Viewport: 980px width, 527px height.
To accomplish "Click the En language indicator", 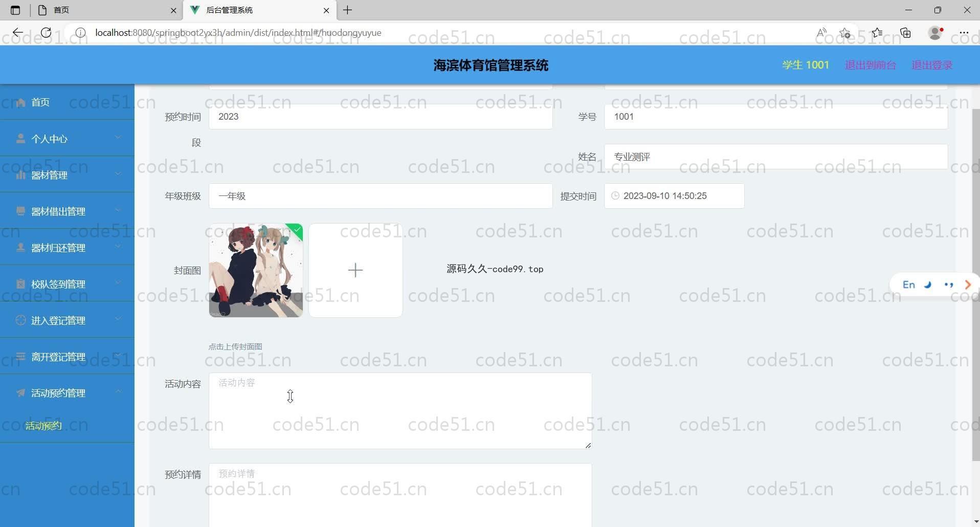I will (909, 285).
